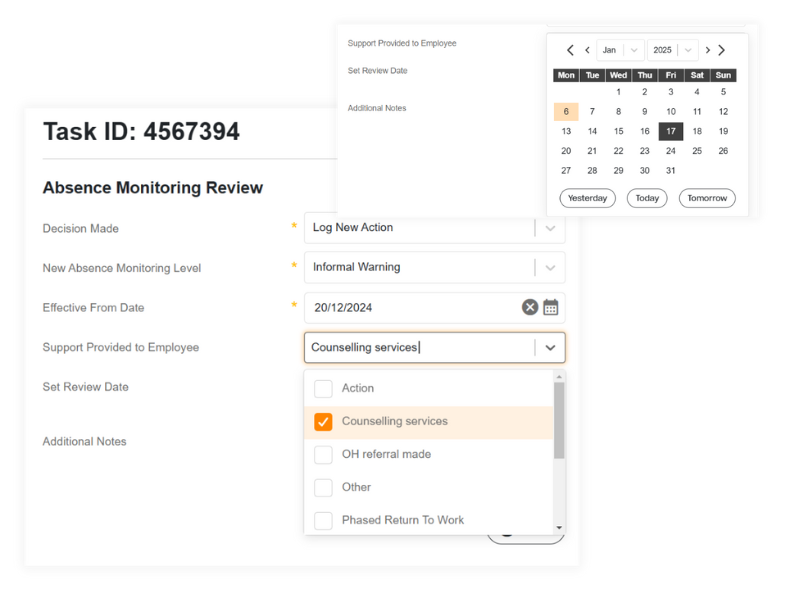Screen dimensions: 800x600
Task: Collapse Support Provided to Employee dropdown arrow
Action: 550,347
